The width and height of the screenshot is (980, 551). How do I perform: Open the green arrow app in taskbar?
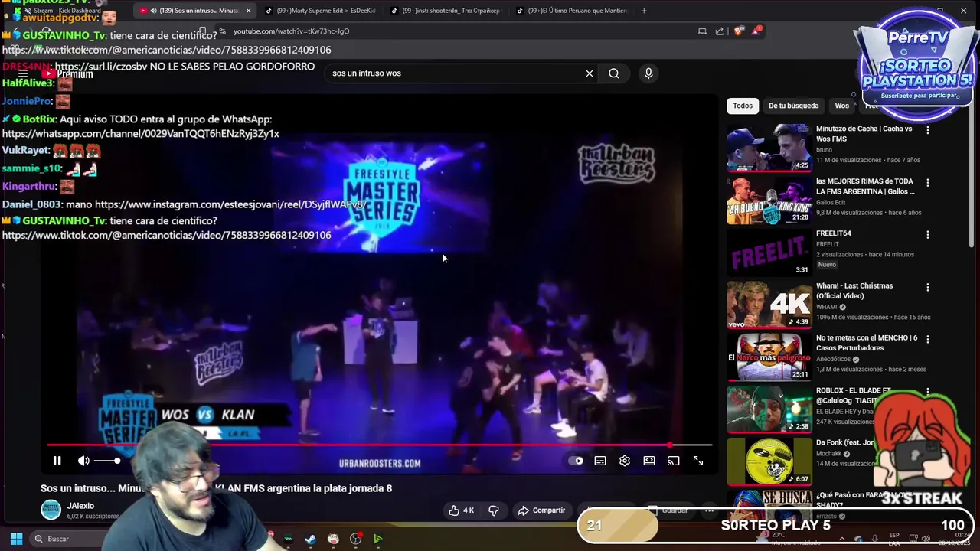(x=378, y=539)
